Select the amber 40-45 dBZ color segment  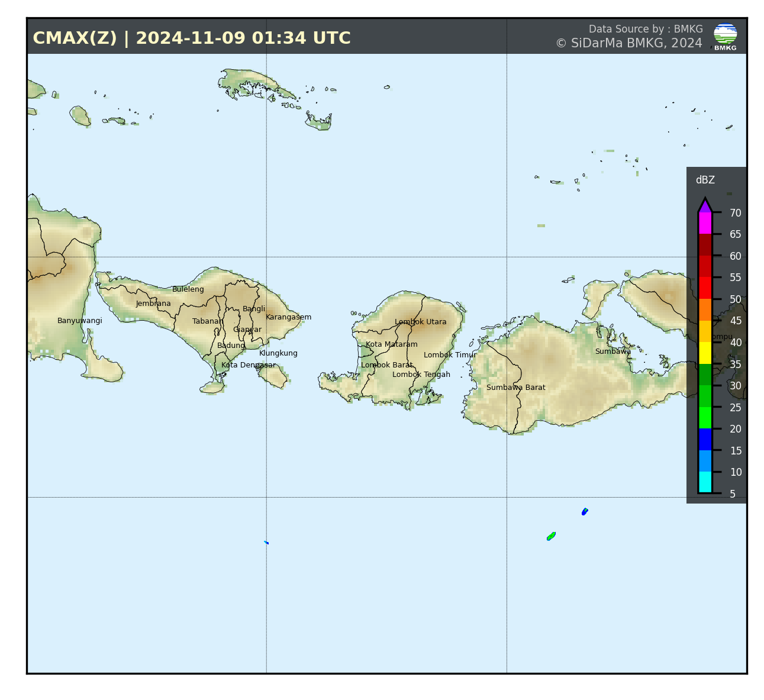tap(705, 331)
